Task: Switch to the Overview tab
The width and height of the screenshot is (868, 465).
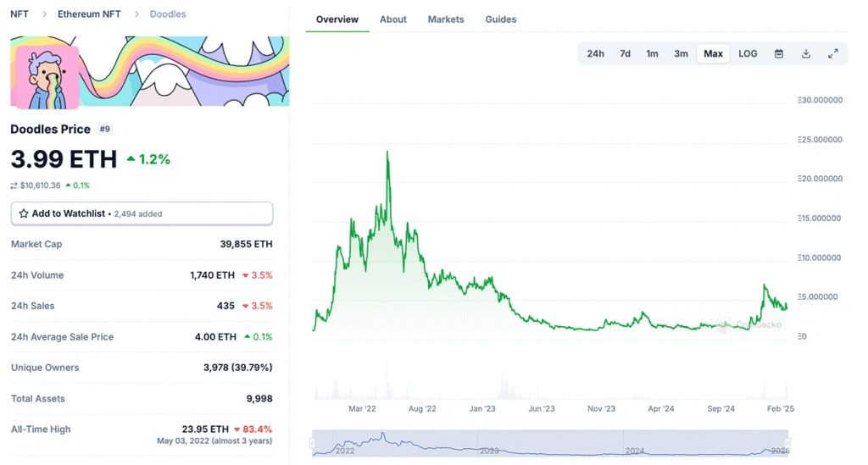Action: coord(337,19)
